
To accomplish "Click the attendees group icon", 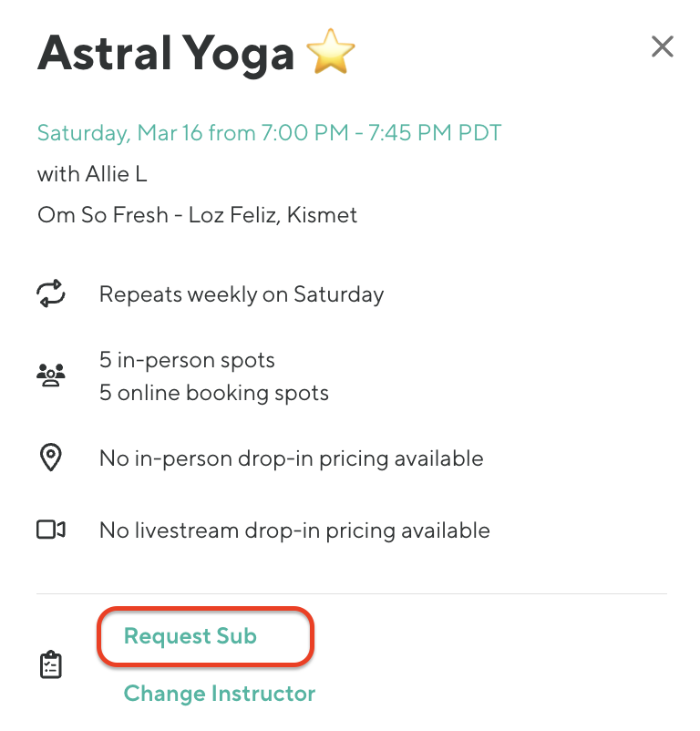I will pyautogui.click(x=51, y=376).
